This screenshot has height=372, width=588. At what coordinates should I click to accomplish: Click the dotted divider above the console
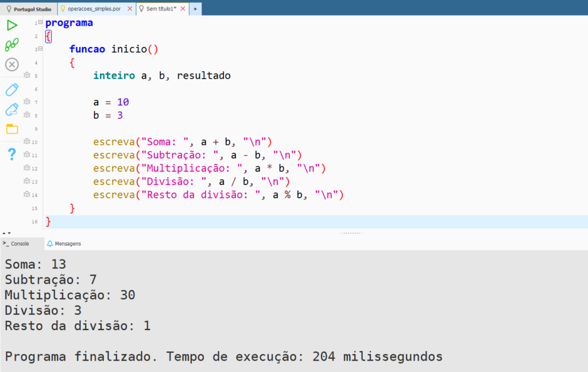click(350, 233)
